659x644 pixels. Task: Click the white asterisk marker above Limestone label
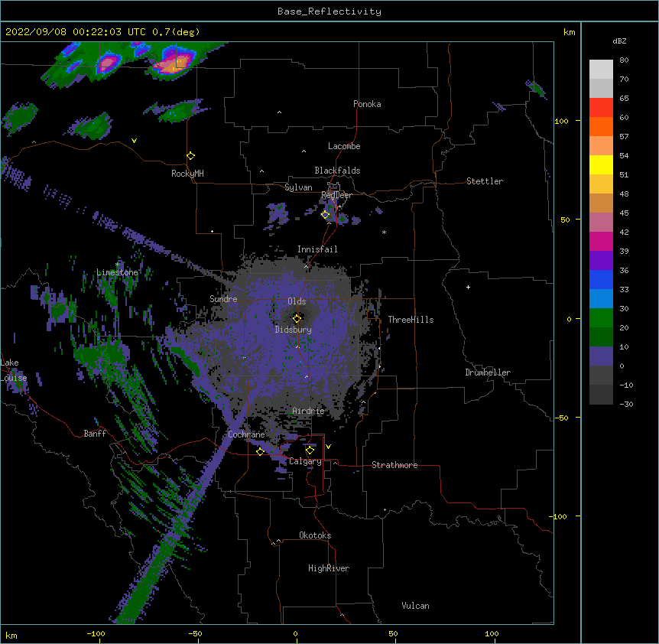(x=118, y=265)
